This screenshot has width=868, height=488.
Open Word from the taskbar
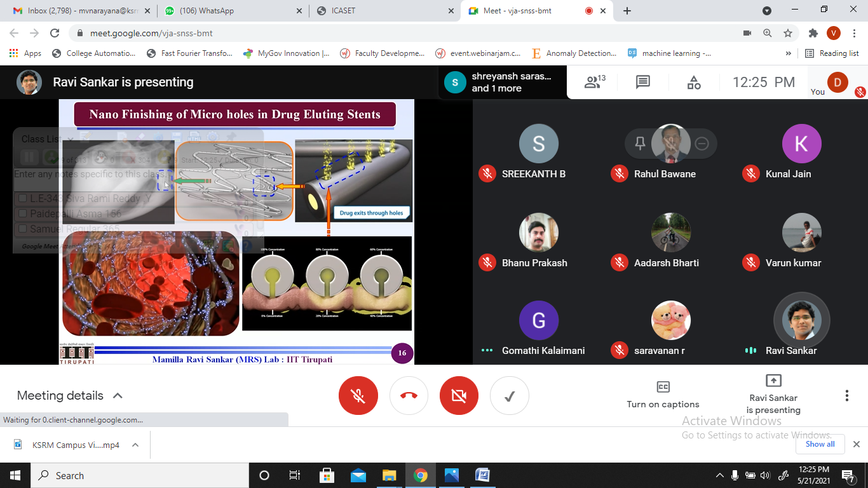click(x=482, y=475)
